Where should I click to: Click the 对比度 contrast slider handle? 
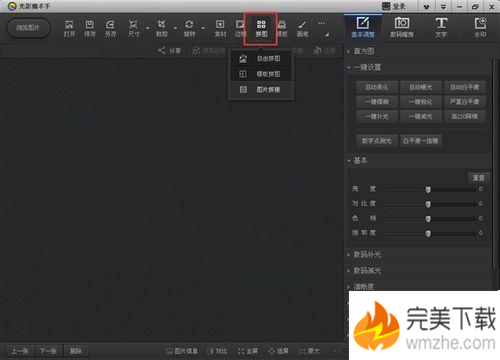[428, 204]
